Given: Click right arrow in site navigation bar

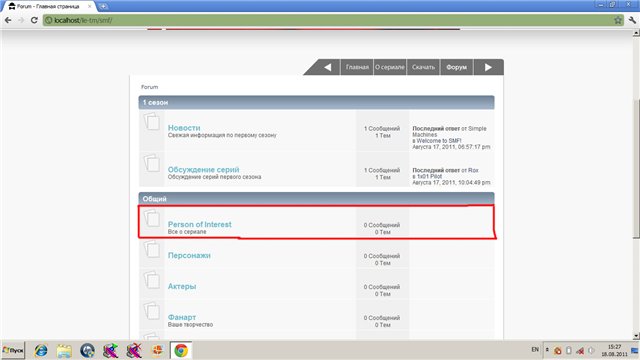Looking at the screenshot, I should pos(488,67).
